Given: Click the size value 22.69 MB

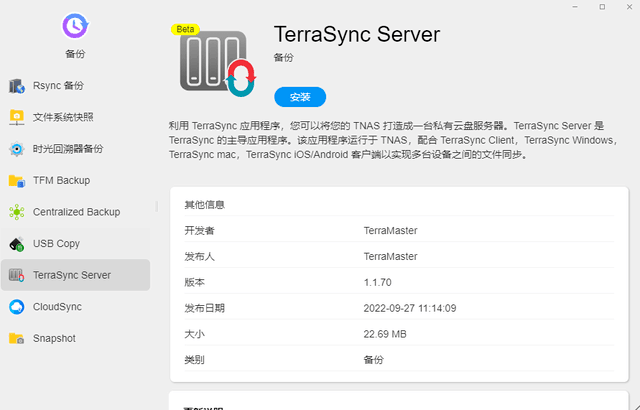Looking at the screenshot, I should tap(385, 334).
